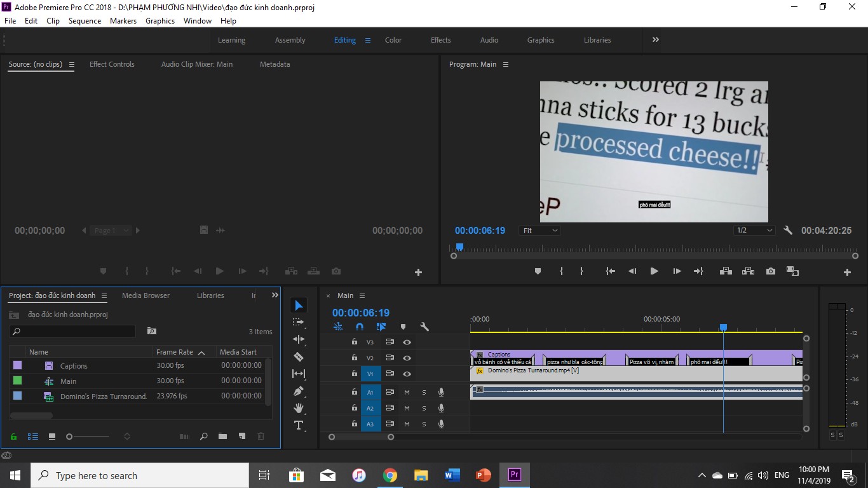Open Program monitor settings wrench
The image size is (868, 488).
[x=788, y=231]
